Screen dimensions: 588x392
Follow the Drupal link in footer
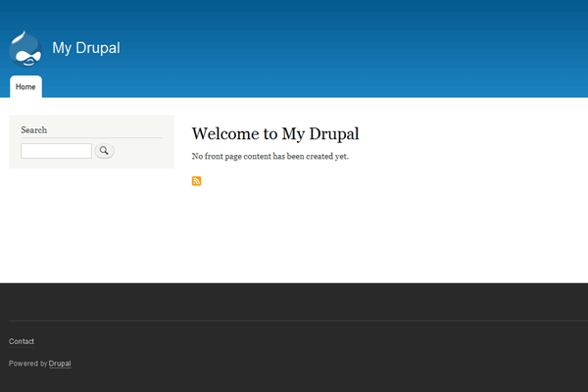60,364
